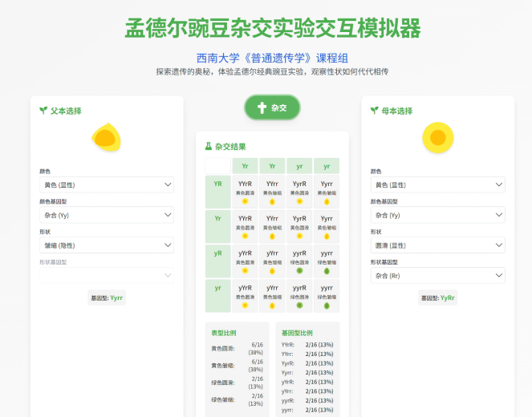
Task: Open the mother's 颜色基因型 dropdown
Action: pos(437,215)
